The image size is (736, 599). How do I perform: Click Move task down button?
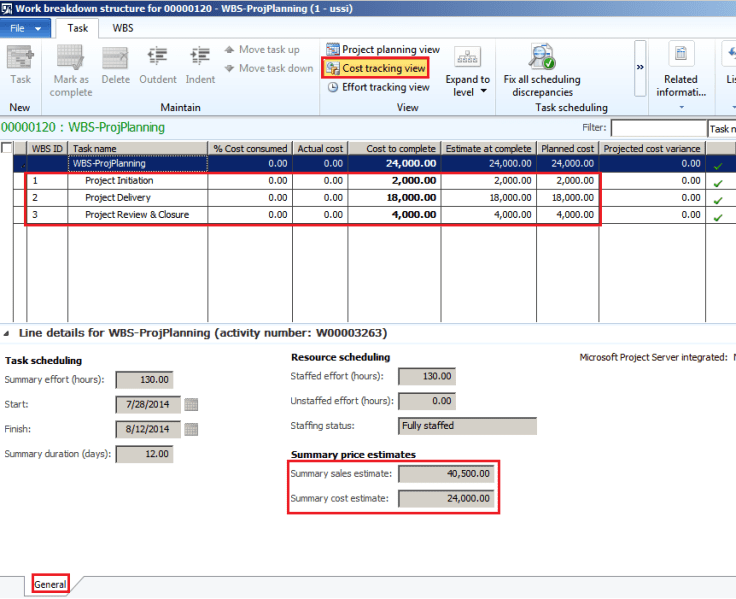[266, 68]
